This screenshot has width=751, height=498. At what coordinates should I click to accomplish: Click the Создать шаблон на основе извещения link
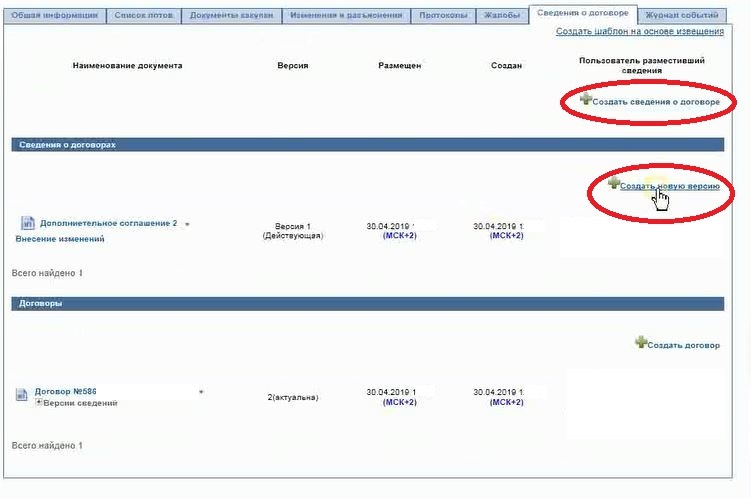[x=639, y=33]
